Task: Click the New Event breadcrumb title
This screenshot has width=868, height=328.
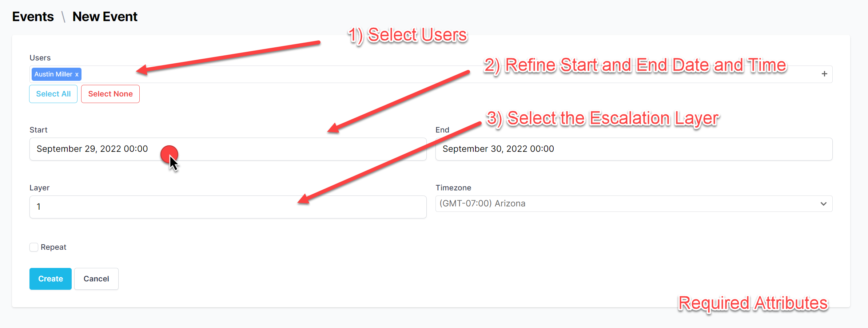Action: tap(105, 17)
